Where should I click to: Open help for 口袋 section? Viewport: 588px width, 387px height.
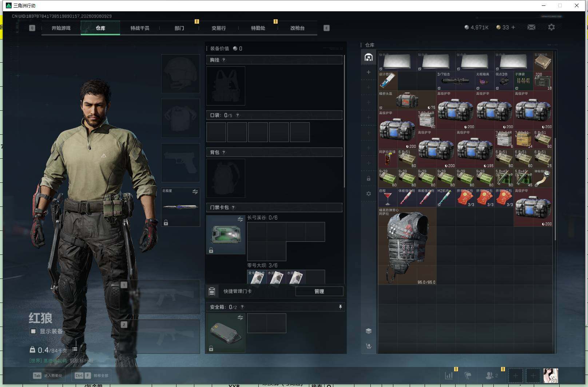tap(238, 115)
